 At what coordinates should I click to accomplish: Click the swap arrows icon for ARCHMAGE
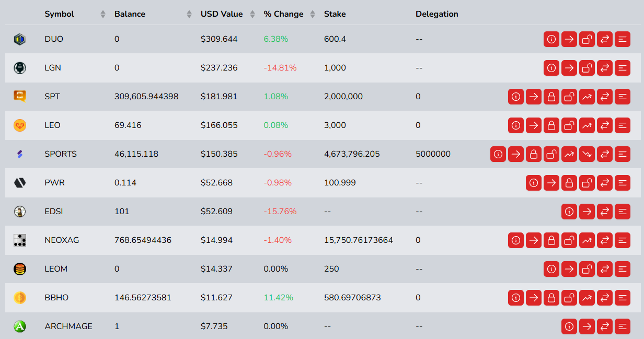pos(604,326)
